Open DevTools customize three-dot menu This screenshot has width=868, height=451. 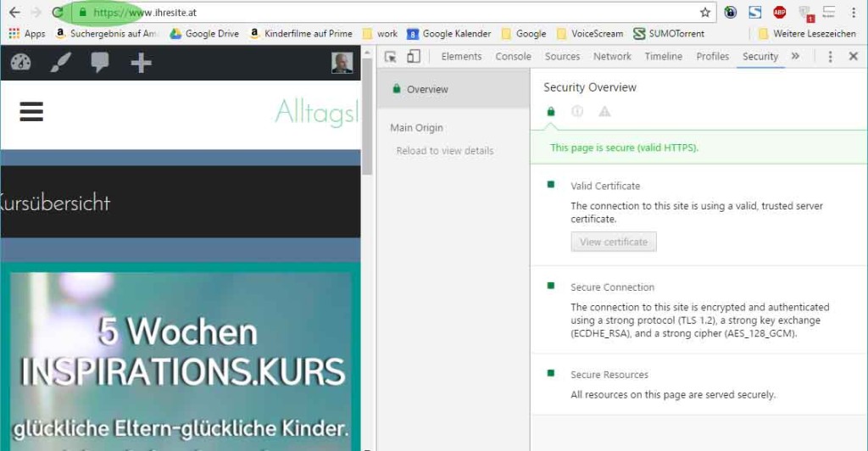[x=830, y=57]
